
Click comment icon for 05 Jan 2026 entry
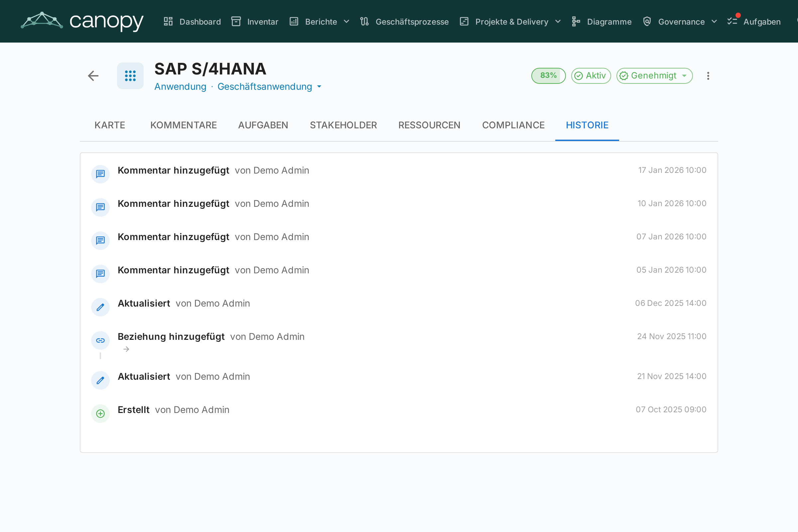[100, 274]
